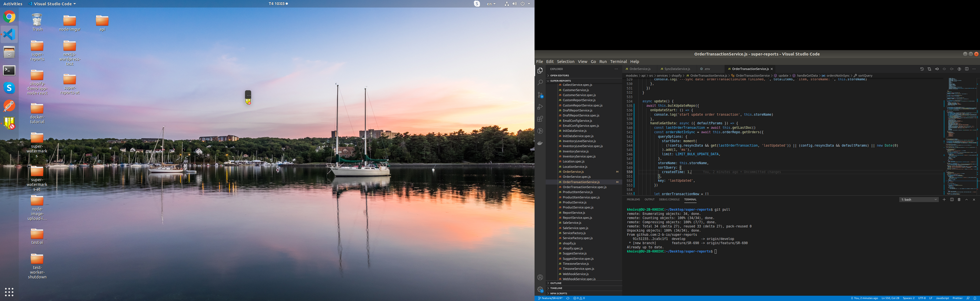Image resolution: width=980 pixels, height=301 pixels.
Task: Maximize terminal panel with the up chevron
Action: (x=966, y=199)
